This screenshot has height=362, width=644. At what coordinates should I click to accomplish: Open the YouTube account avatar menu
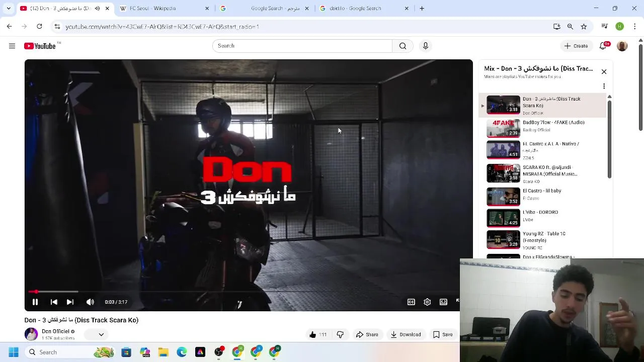click(622, 46)
